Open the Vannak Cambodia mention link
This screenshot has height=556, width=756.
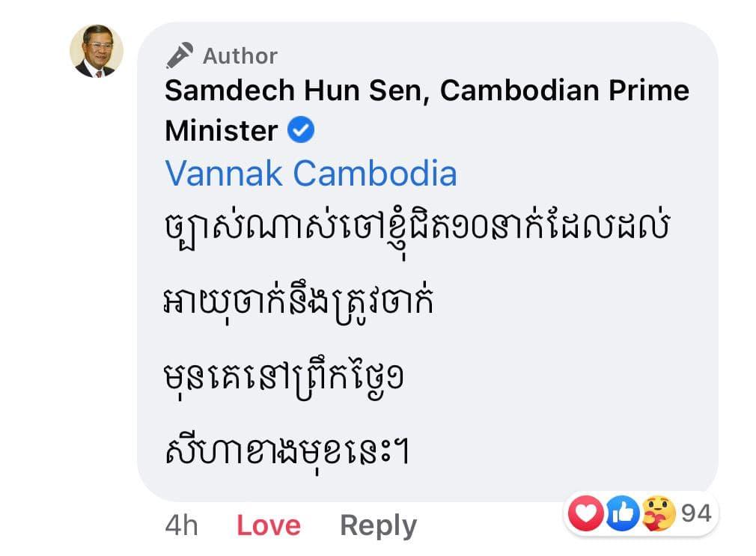(311, 173)
